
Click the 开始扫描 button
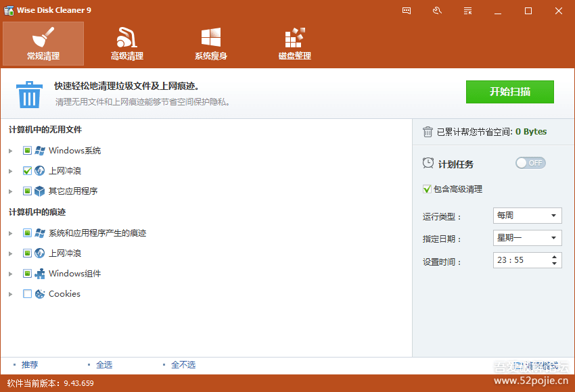[x=510, y=92]
